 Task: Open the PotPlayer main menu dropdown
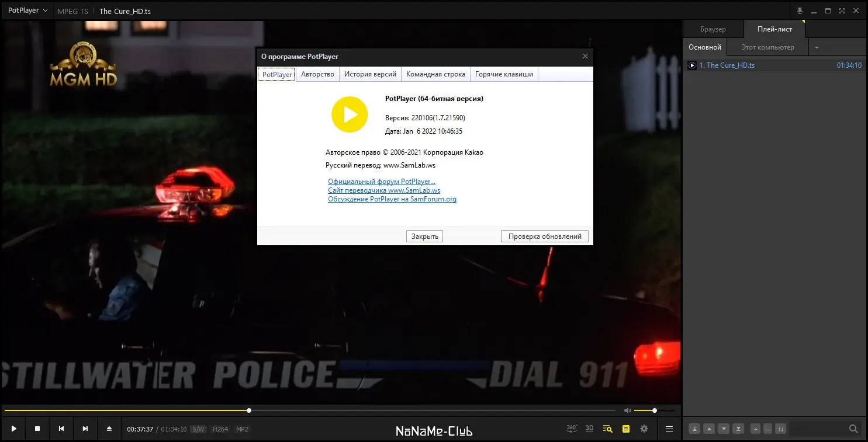[x=28, y=11]
